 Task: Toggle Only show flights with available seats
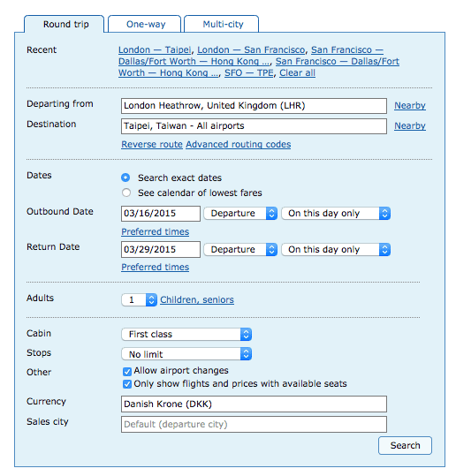127,384
